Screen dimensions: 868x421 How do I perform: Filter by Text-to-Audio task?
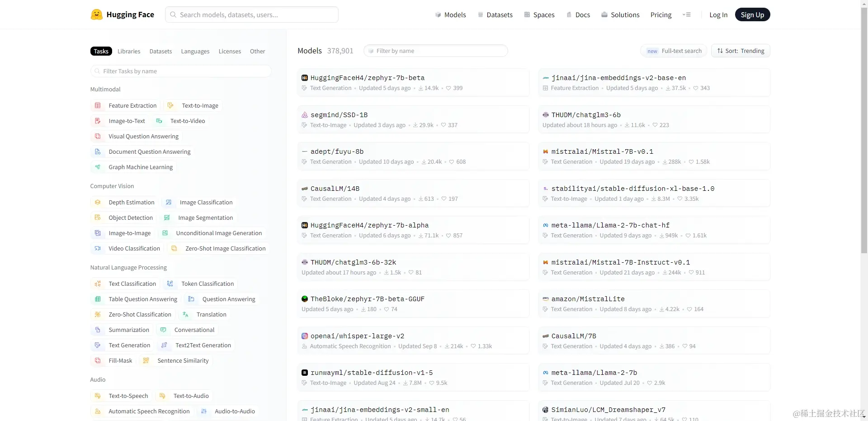pyautogui.click(x=184, y=396)
